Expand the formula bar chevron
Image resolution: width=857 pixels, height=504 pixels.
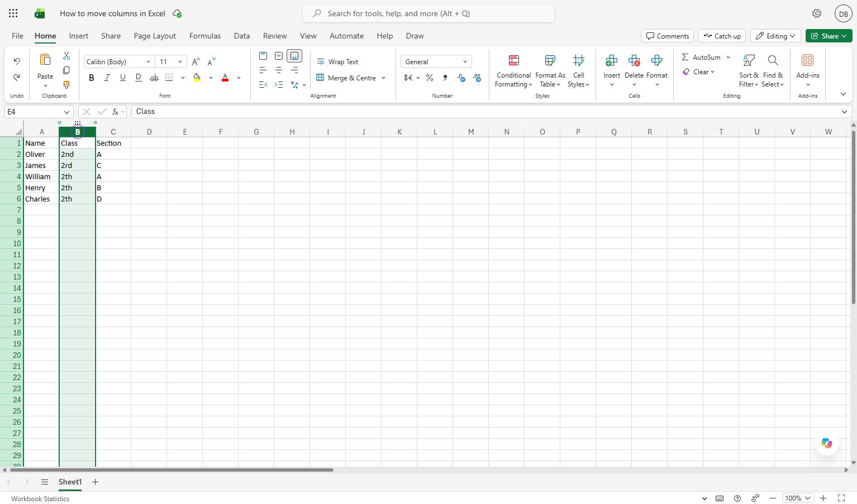(x=844, y=112)
